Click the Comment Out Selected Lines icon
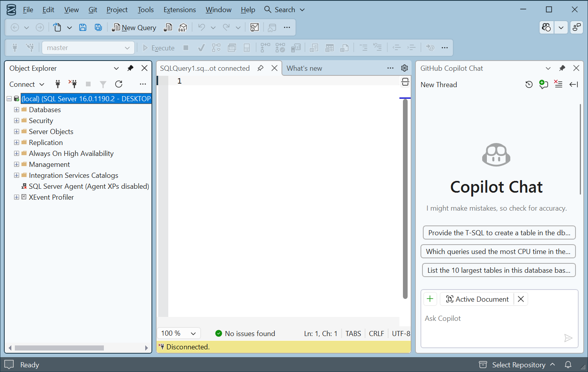 (x=363, y=48)
